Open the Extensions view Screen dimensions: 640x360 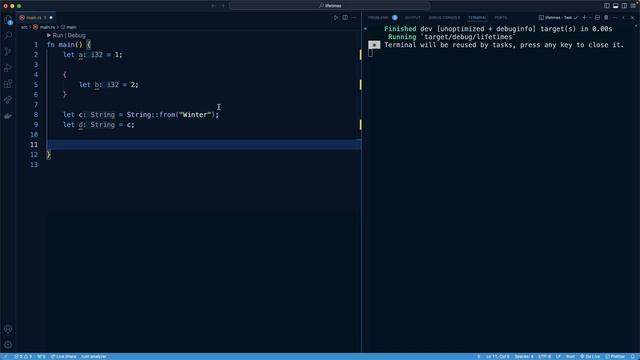[x=8, y=84]
